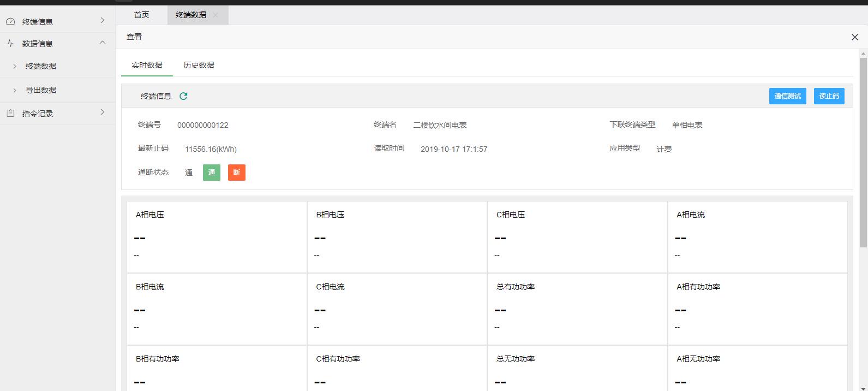Select the 实时数据 tab

(147, 65)
